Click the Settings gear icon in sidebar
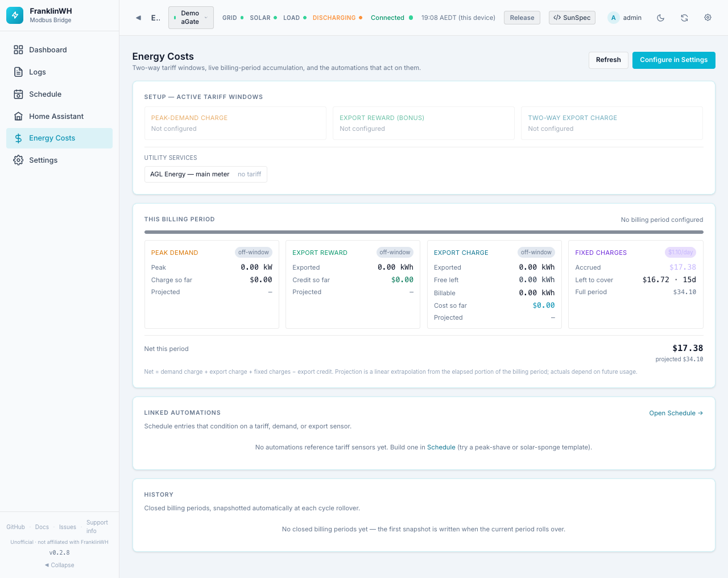Viewport: 728px width, 578px height. [x=18, y=160]
